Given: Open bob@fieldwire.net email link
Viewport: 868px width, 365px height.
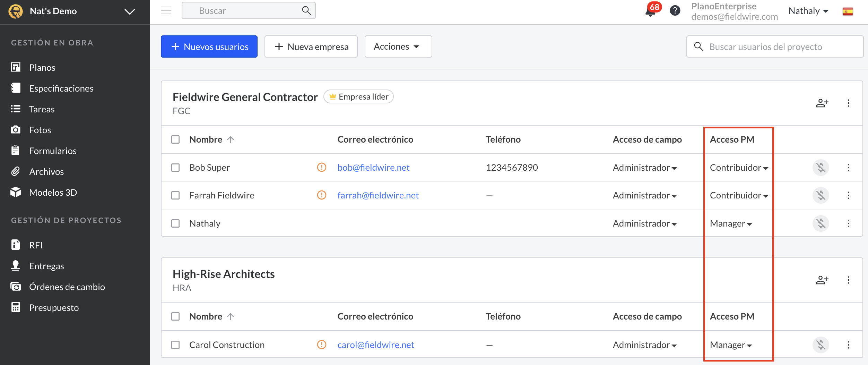Looking at the screenshot, I should (x=373, y=168).
